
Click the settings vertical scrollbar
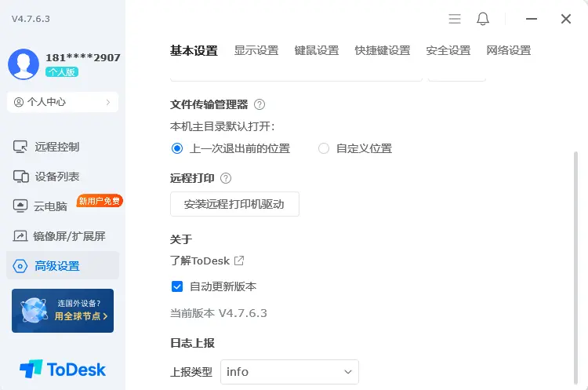click(575, 268)
